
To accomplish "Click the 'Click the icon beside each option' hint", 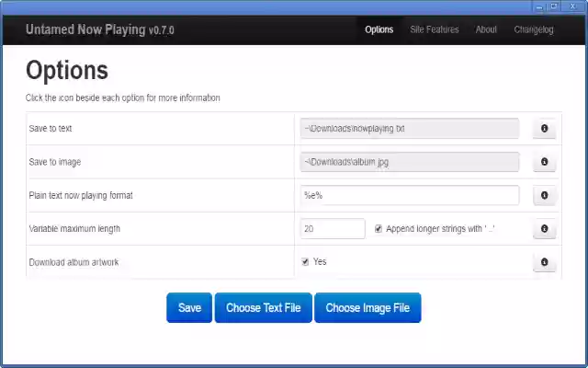I will coord(122,98).
